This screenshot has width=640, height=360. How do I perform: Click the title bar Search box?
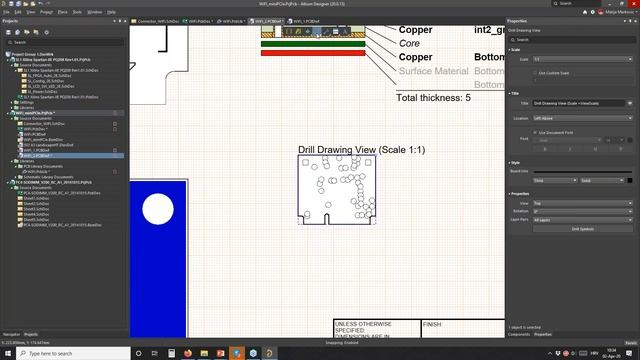click(x=576, y=4)
